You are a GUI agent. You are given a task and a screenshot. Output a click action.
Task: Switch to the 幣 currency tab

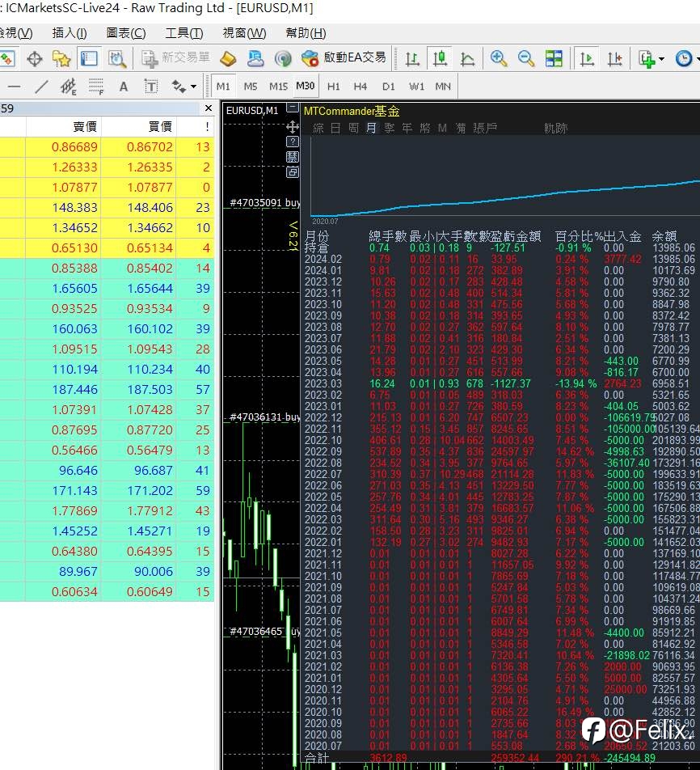(424, 128)
